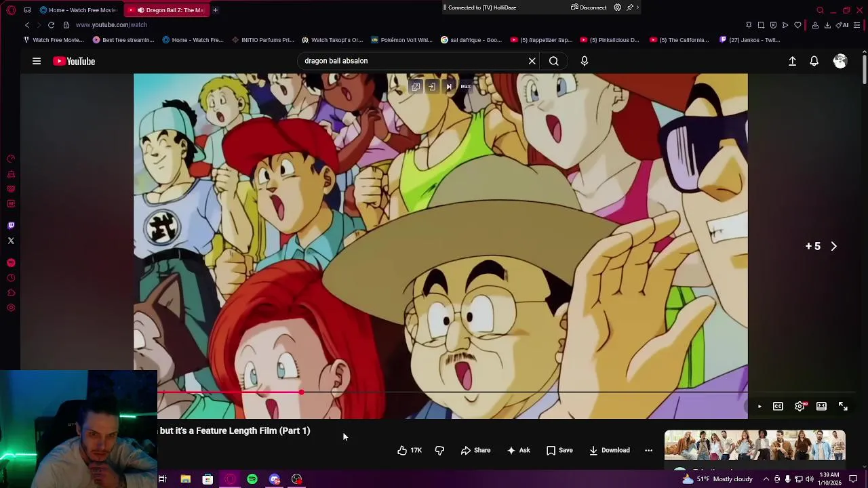868x488 pixels.
Task: Open a new browser tab
Action: point(215,10)
